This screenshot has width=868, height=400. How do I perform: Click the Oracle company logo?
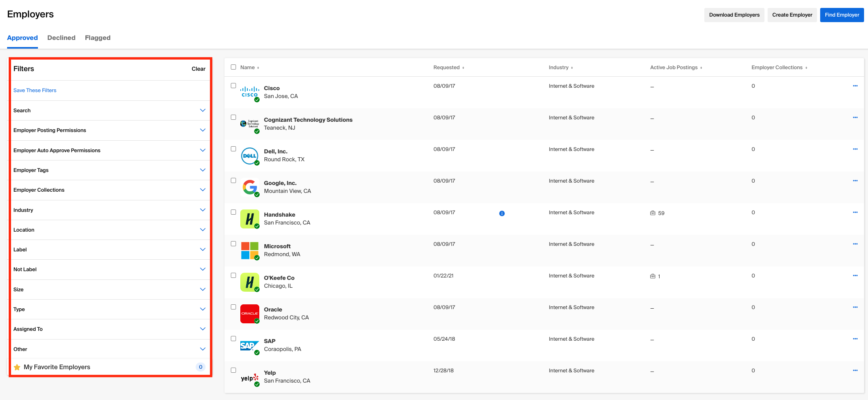[250, 313]
